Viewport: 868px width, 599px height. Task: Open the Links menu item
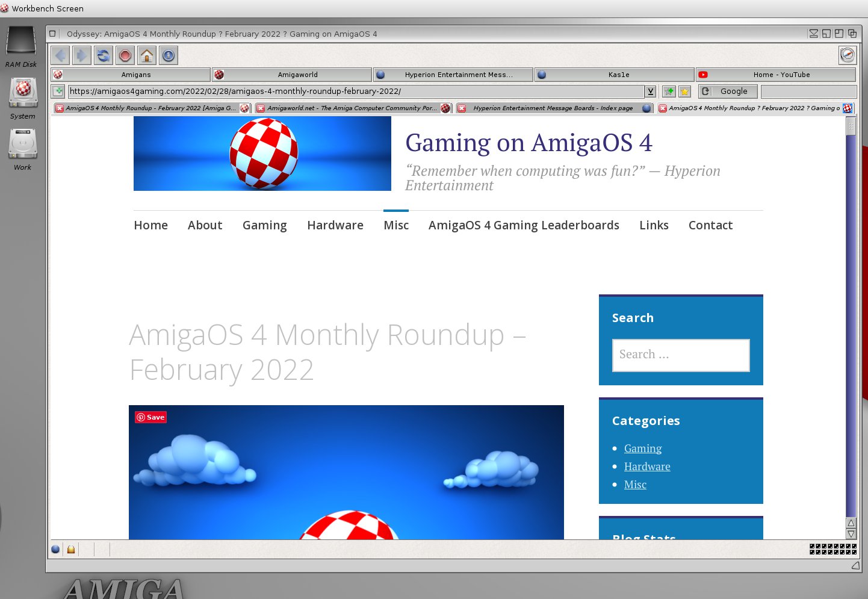pyautogui.click(x=654, y=225)
